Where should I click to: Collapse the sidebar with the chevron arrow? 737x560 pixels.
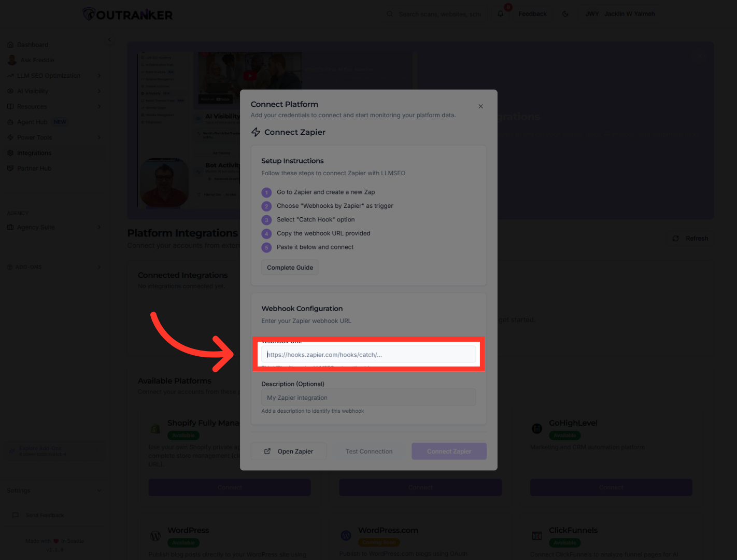coord(109,39)
